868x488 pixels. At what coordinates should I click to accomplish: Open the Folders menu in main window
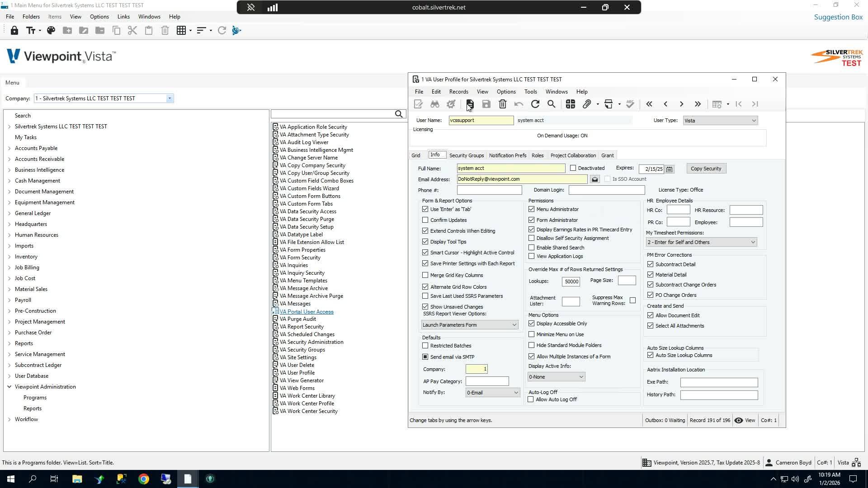point(31,17)
